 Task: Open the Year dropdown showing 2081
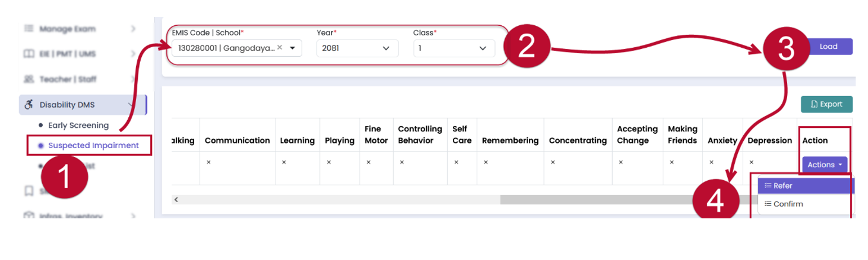357,48
